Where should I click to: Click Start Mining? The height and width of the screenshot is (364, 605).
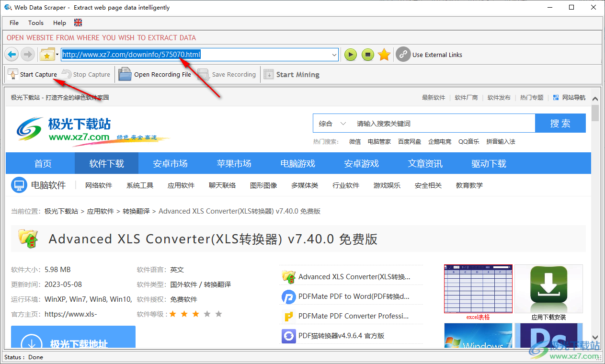[292, 74]
